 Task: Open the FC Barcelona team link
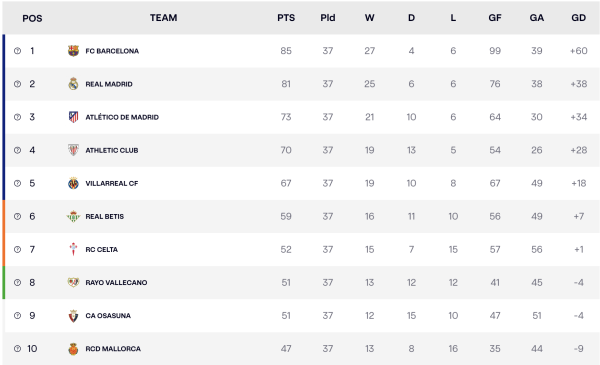coord(112,51)
